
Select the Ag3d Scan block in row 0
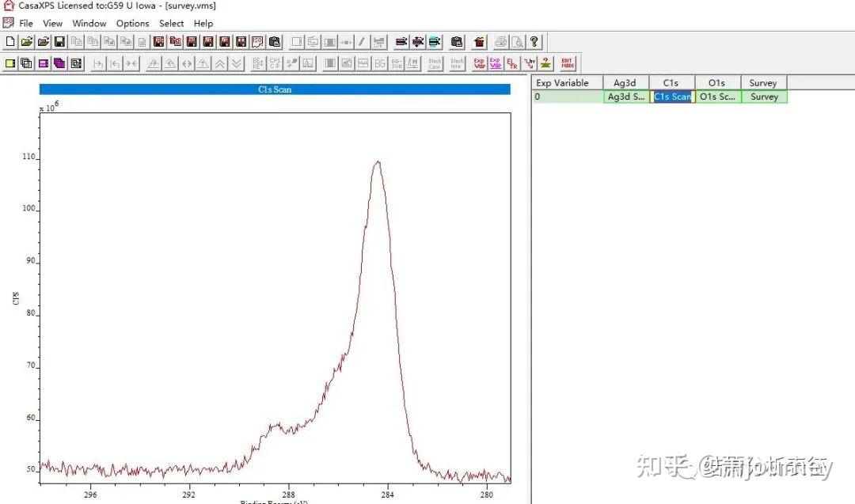click(x=625, y=97)
